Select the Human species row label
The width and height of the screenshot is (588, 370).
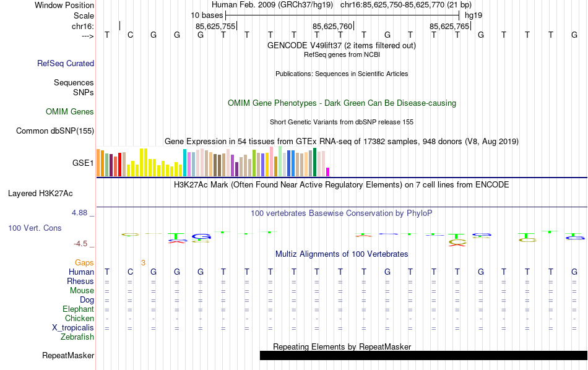pos(81,272)
